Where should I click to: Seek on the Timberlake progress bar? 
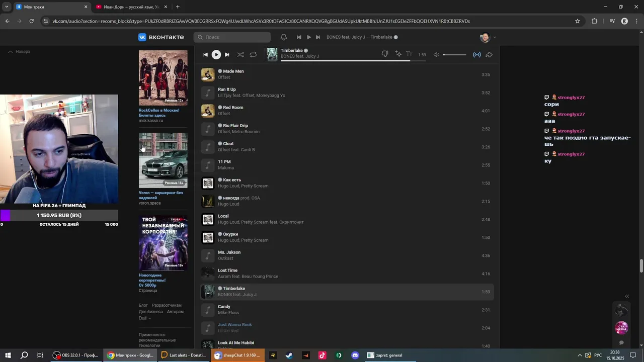pos(353,61)
